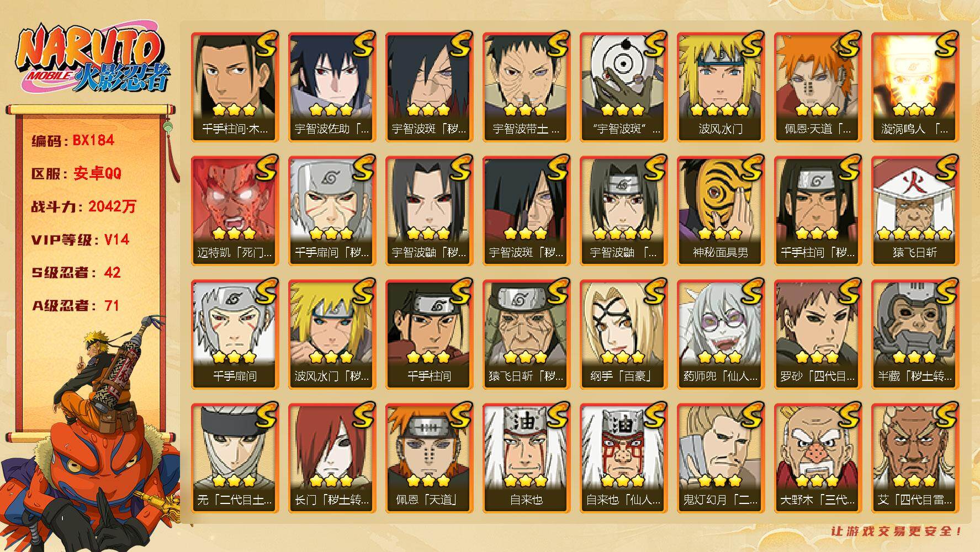Image resolution: width=980 pixels, height=552 pixels.
Task: Open the 长门「秽土转…」red-haired card
Action: point(332,458)
